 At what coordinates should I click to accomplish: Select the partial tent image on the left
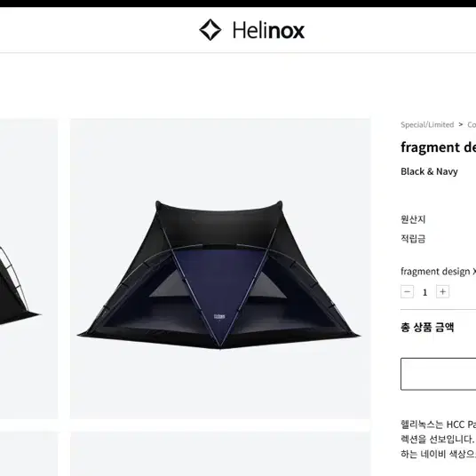28,268
